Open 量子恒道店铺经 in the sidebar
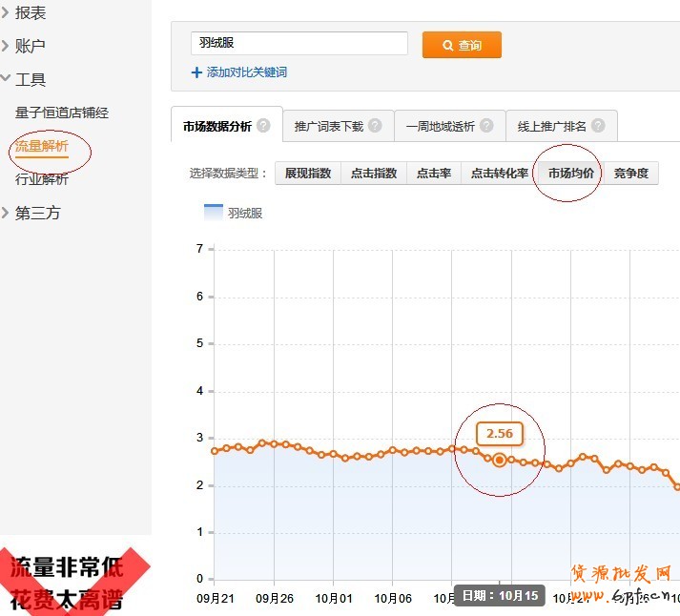The width and height of the screenshot is (680, 616). point(62,113)
